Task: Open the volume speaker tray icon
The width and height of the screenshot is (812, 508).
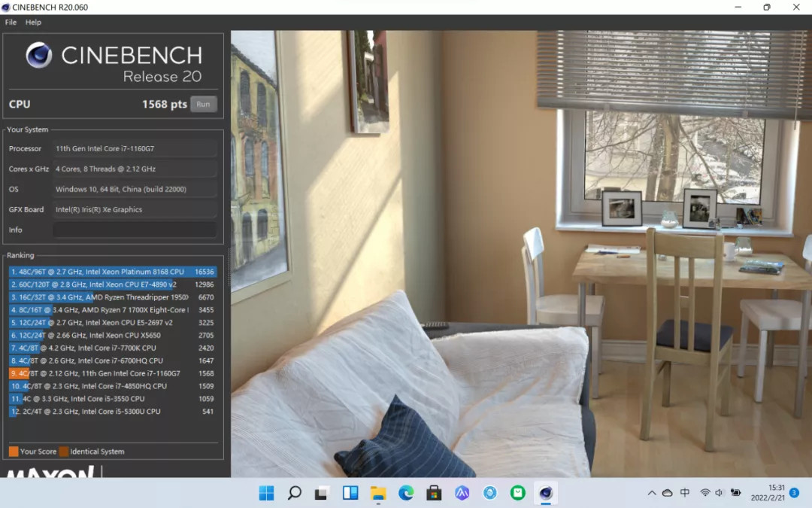Action: (x=719, y=493)
